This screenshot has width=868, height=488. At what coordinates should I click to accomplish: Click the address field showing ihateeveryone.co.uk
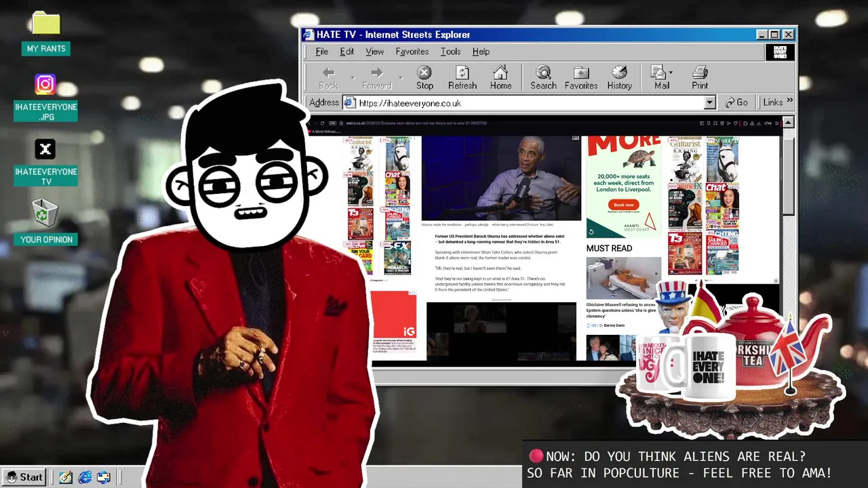[530, 103]
